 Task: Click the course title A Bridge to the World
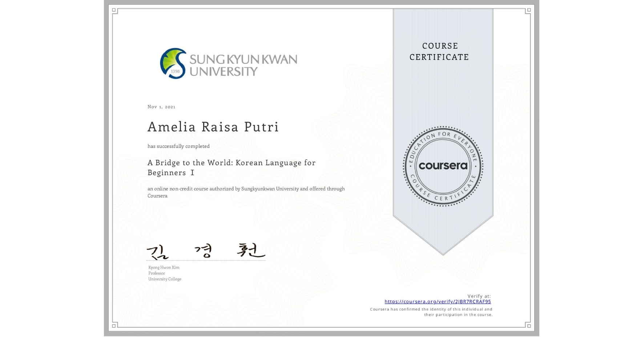[x=231, y=163]
